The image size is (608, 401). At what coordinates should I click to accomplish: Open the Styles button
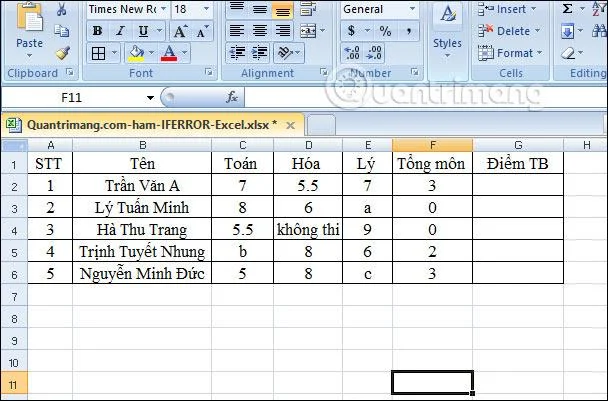click(x=447, y=32)
